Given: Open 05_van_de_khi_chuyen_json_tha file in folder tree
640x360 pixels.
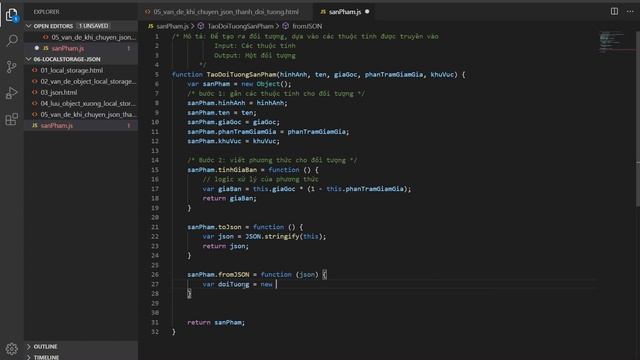Looking at the screenshot, I should point(81,114).
